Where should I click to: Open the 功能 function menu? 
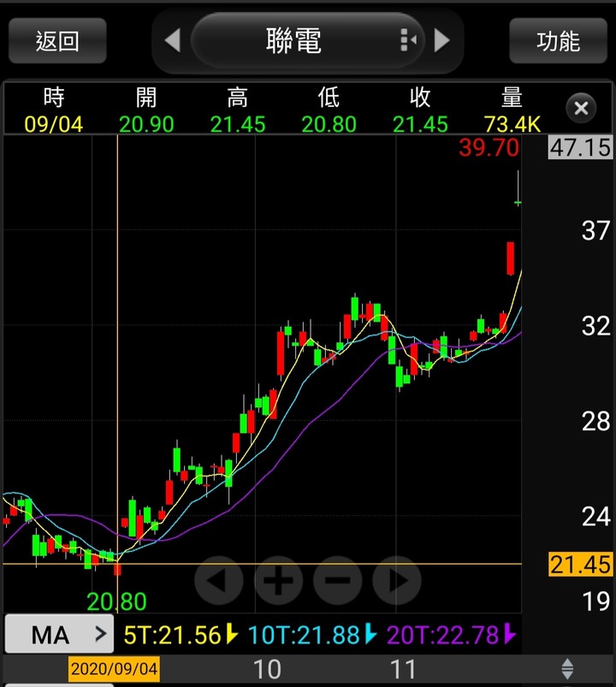[558, 41]
